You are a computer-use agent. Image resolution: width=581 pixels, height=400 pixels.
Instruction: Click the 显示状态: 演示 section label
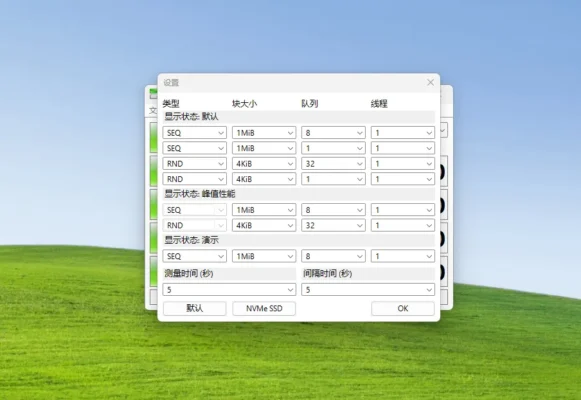192,240
